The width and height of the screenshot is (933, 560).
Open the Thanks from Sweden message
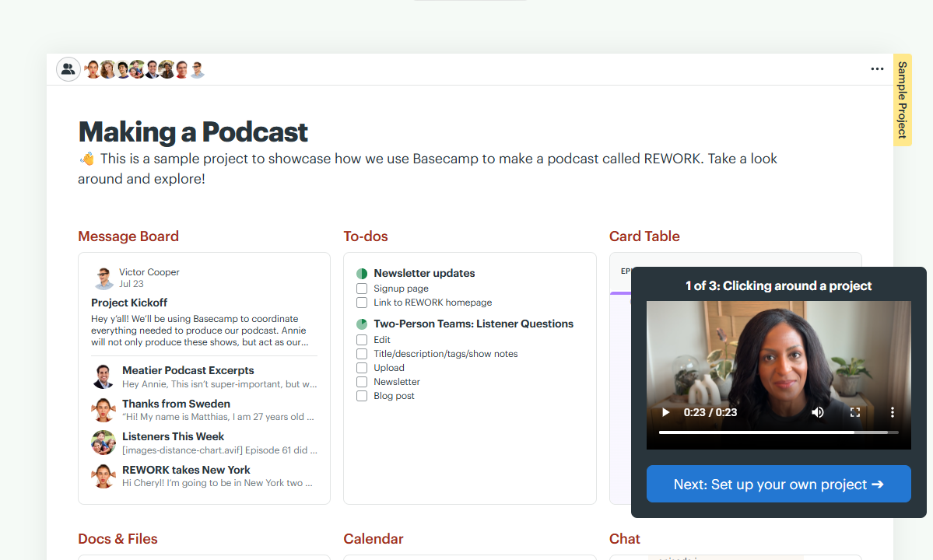point(176,404)
